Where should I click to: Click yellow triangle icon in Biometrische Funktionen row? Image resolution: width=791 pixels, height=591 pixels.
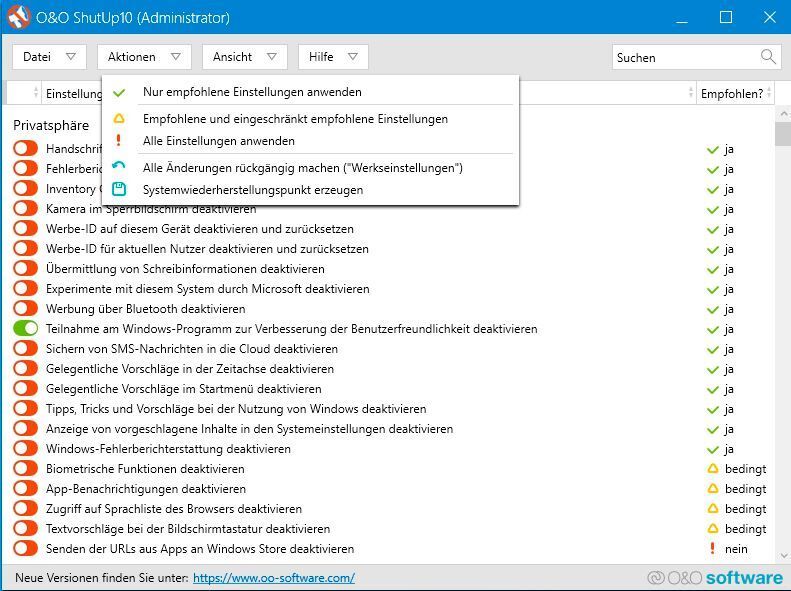pos(713,468)
